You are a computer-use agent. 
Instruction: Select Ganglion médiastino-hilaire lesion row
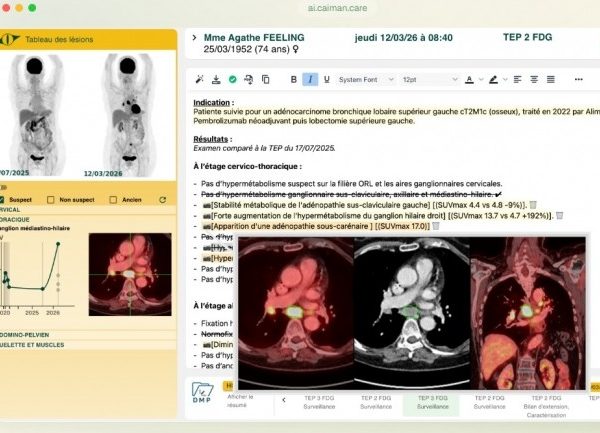click(x=35, y=228)
